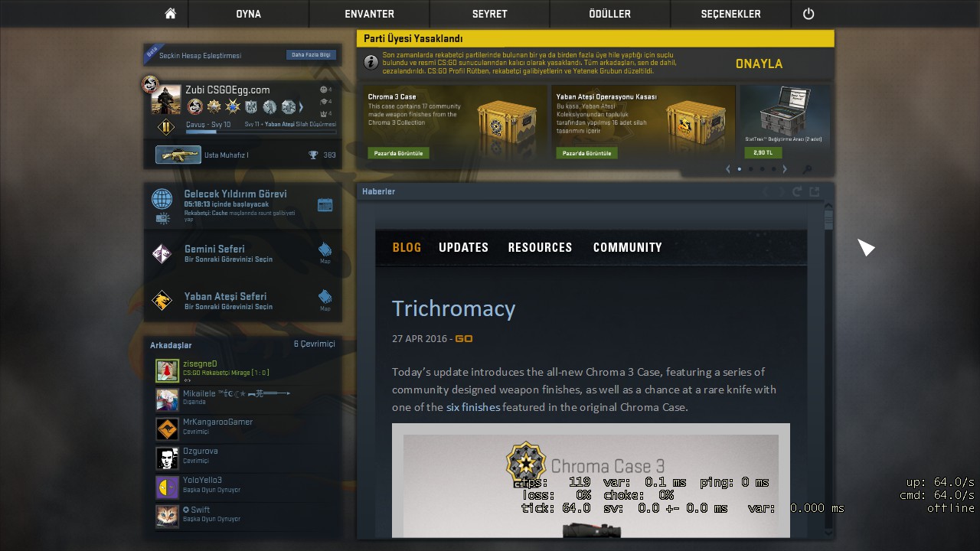Screen dimensions: 980x551
Task: Click the info icon in ban notice
Action: (x=371, y=62)
